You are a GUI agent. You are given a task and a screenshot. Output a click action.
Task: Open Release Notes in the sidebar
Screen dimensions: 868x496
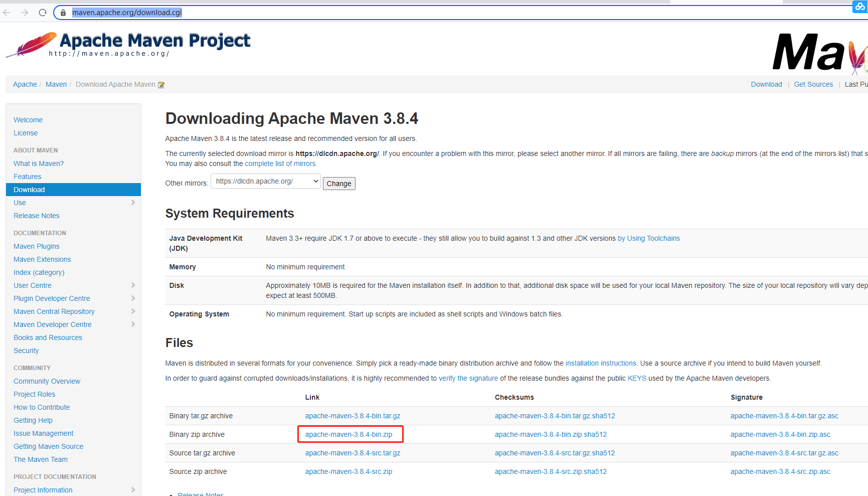[37, 216]
